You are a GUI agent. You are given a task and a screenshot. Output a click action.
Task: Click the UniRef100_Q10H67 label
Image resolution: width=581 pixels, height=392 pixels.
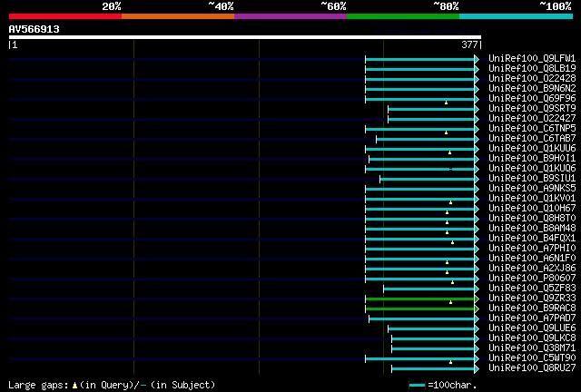click(x=532, y=208)
